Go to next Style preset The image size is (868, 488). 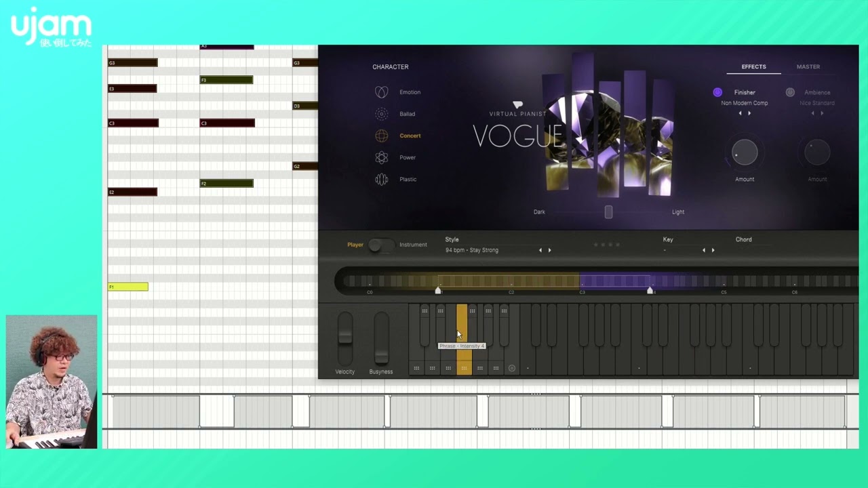click(x=549, y=250)
